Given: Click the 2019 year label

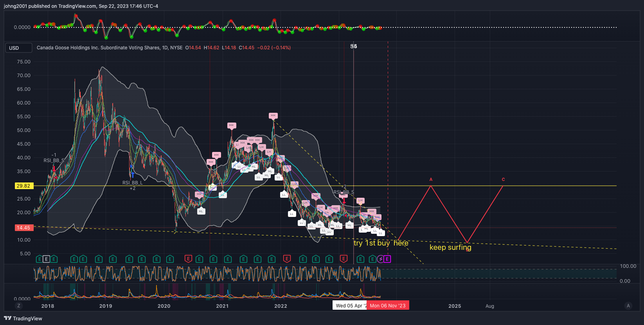Looking at the screenshot, I should pos(106,306).
